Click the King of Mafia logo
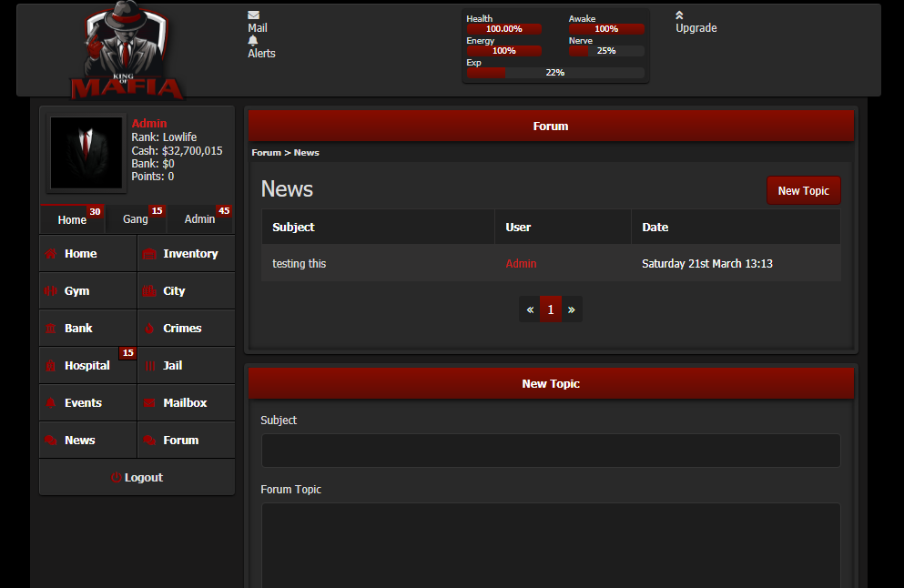 [x=127, y=51]
